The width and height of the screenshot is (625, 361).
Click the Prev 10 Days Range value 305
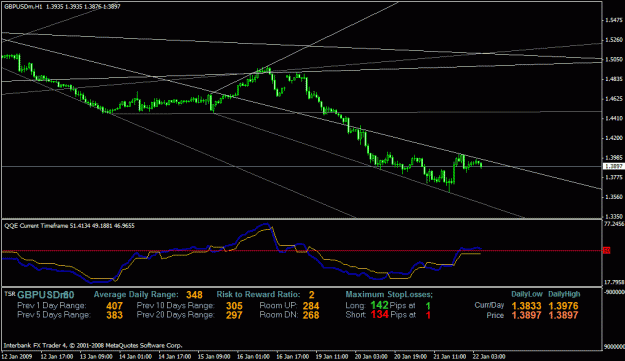(x=234, y=306)
